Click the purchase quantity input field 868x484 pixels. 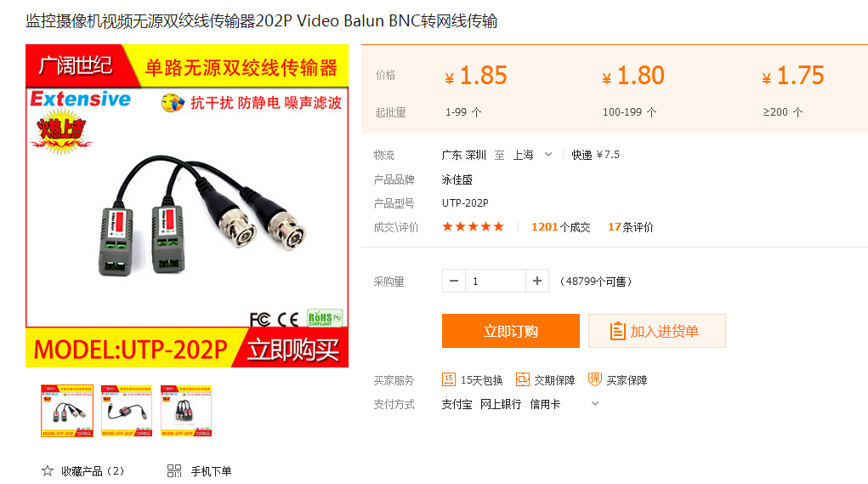[496, 281]
